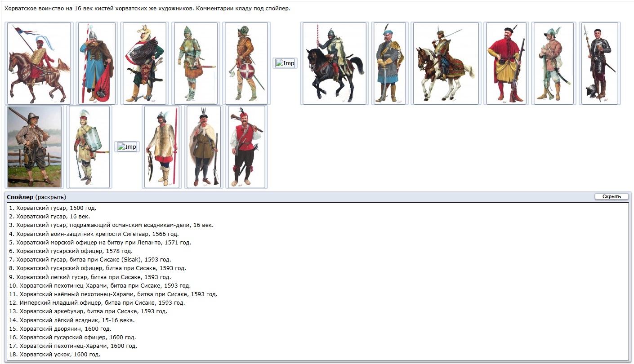Toggle the Спойлер (раскрыть) header
The height and width of the screenshot is (364, 634).
(x=36, y=197)
